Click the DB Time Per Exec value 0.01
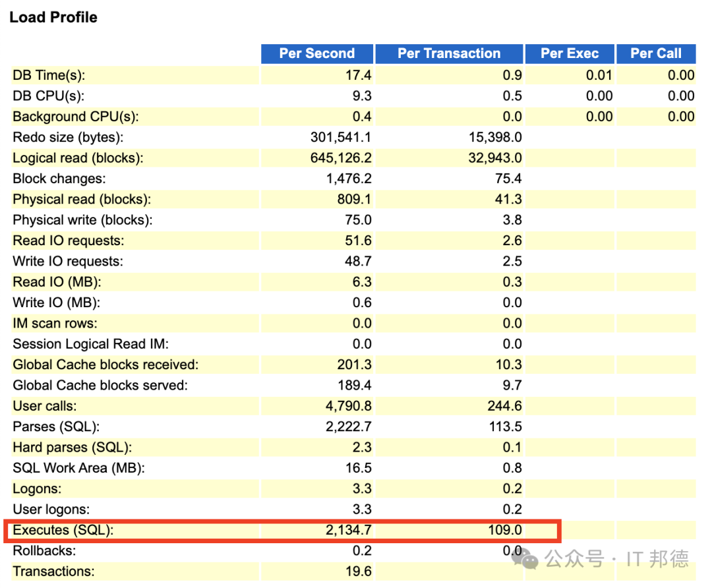 click(599, 75)
